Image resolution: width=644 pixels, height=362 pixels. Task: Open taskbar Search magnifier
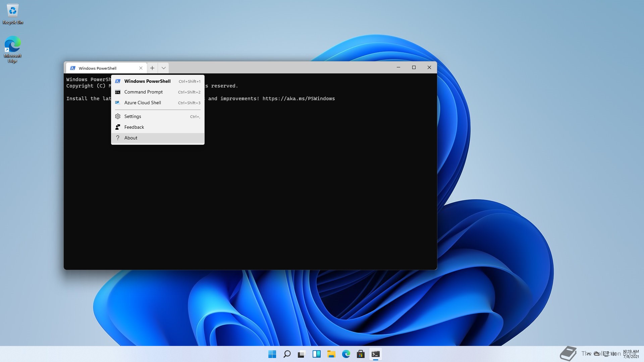pyautogui.click(x=287, y=354)
